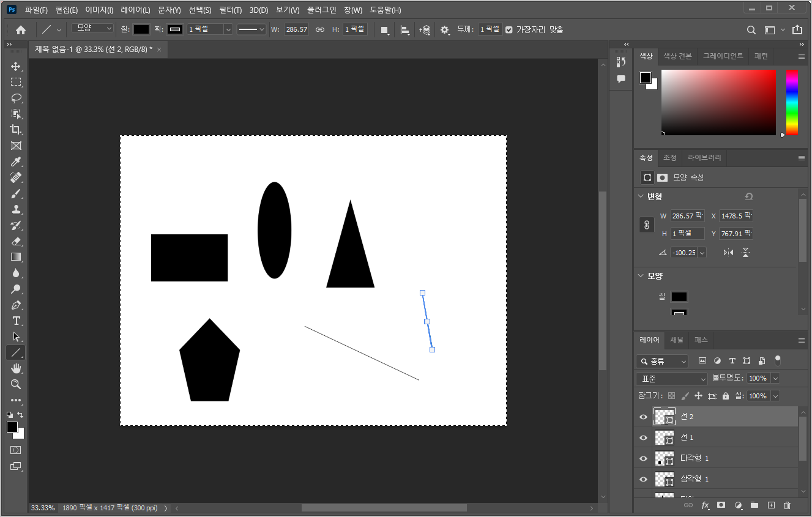Image resolution: width=812 pixels, height=517 pixels.
Task: Select the Spot Healing Brush tool
Action: (x=16, y=177)
